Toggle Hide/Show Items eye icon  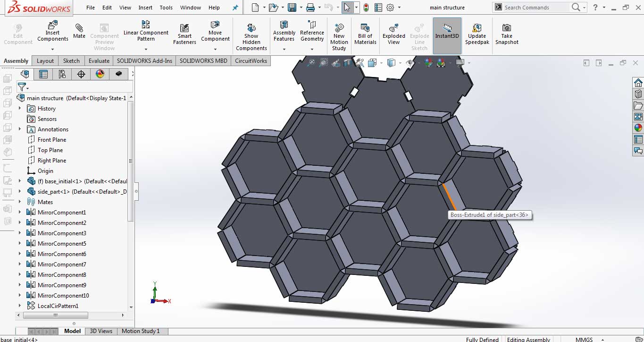[410, 62]
